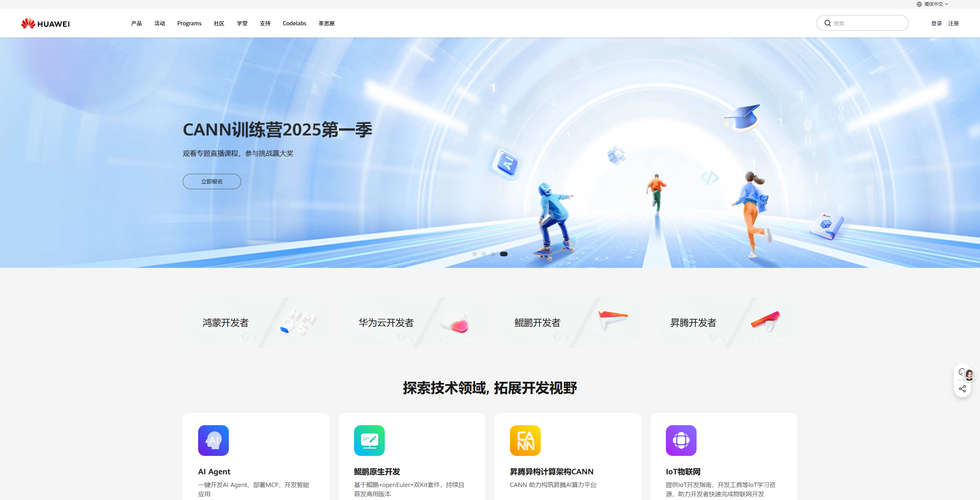The height and width of the screenshot is (500, 980).
Task: Click the 立即报名 button
Action: (x=212, y=182)
